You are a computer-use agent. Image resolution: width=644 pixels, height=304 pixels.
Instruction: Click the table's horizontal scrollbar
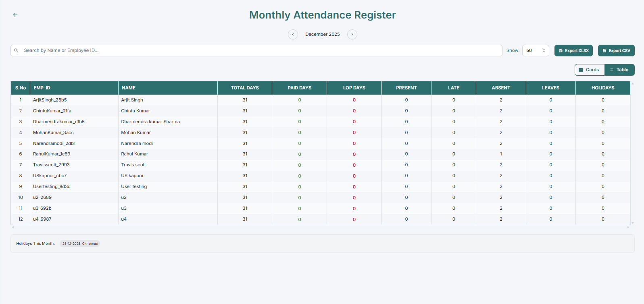[321, 227]
